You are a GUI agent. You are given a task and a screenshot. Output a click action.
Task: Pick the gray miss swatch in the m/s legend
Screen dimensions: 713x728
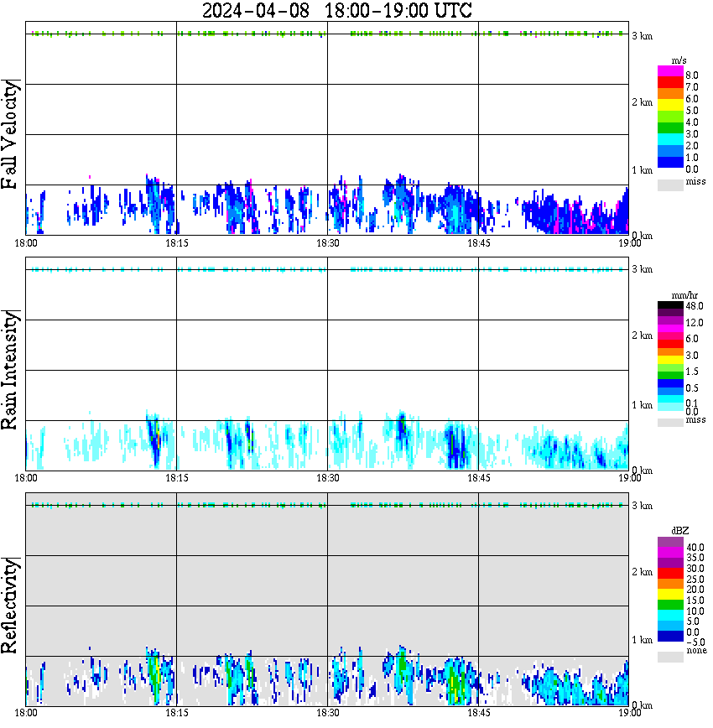pyautogui.click(x=670, y=185)
